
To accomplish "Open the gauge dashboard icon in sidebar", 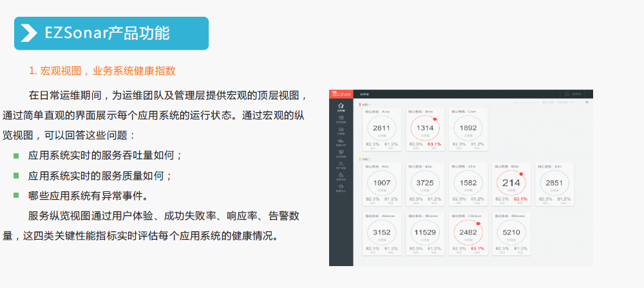I will (x=341, y=129).
